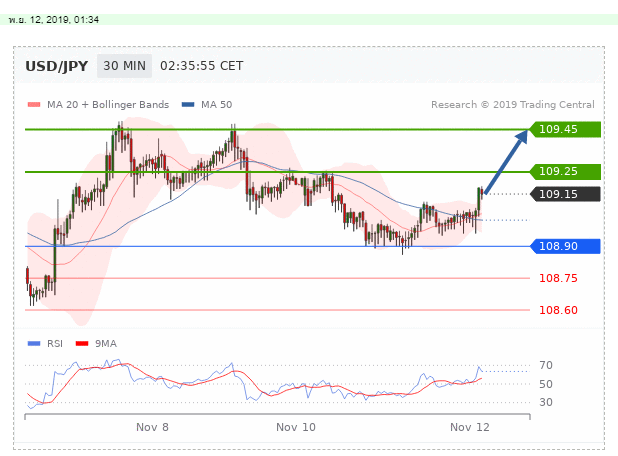Click the 30 MIN timeframe button
The height and width of the screenshot is (456, 618).
(x=125, y=66)
